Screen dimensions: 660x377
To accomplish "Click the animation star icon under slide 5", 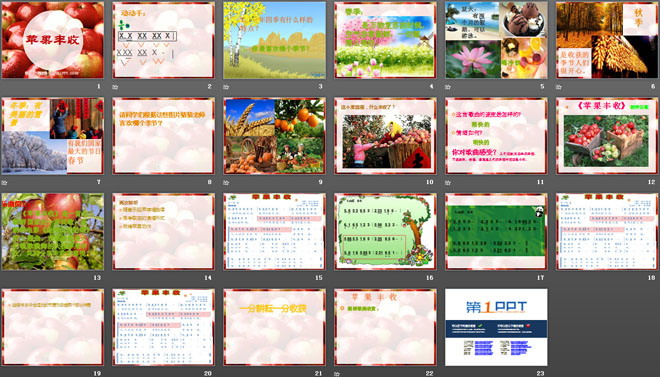I will click(448, 87).
